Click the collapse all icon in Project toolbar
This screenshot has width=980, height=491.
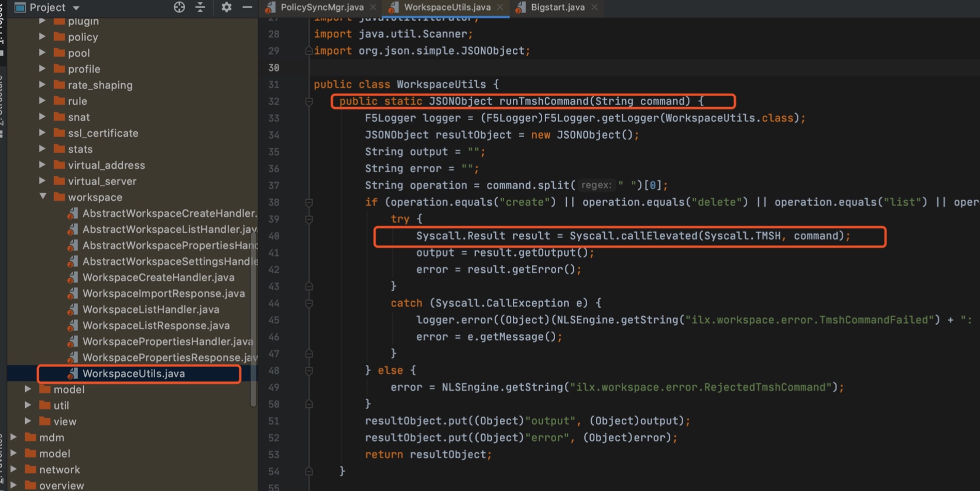[200, 7]
